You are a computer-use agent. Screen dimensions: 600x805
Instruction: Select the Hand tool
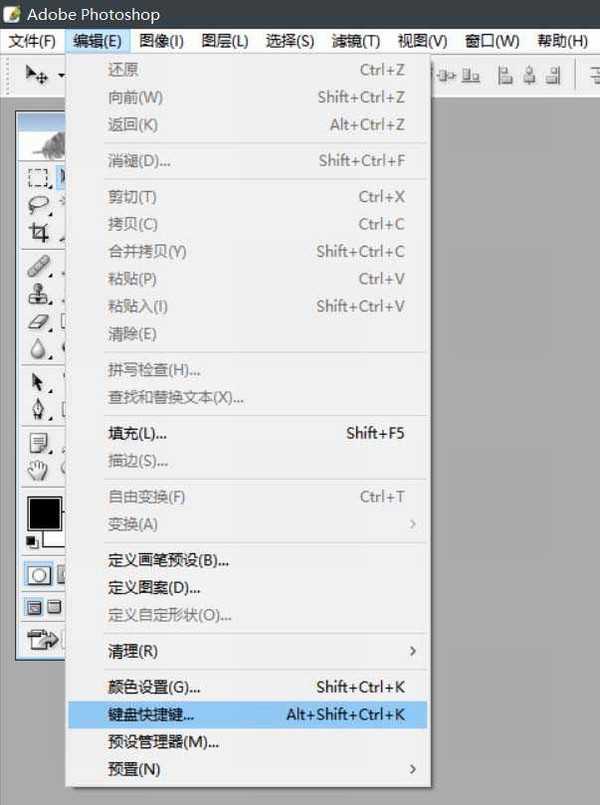(37, 470)
